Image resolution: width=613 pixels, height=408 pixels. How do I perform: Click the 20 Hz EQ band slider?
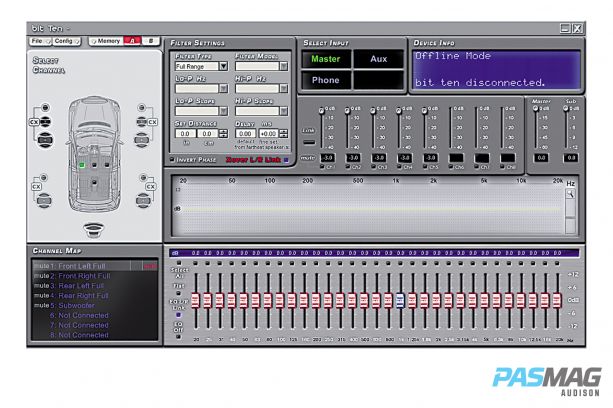click(x=195, y=300)
